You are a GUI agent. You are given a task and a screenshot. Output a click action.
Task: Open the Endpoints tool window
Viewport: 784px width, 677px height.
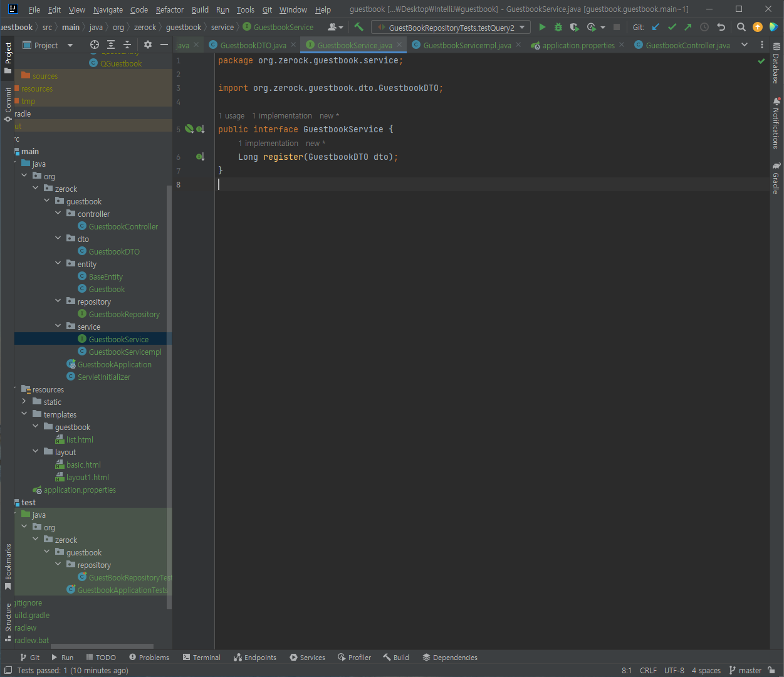(x=254, y=658)
